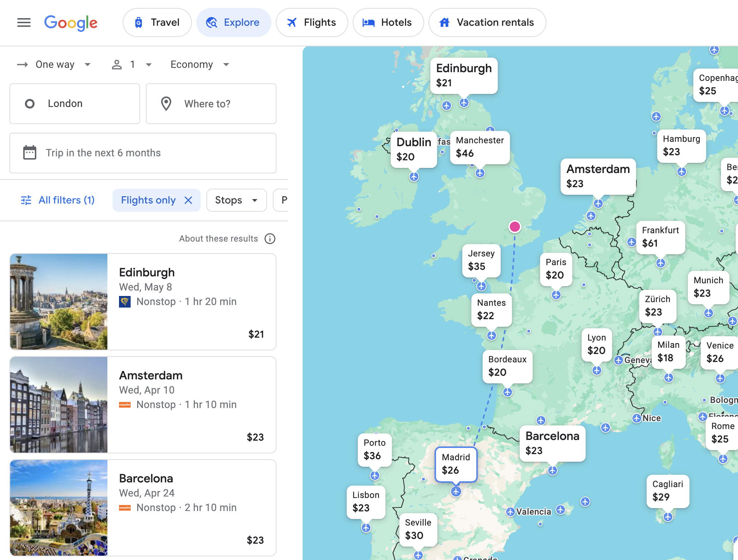
Task: Open the hamburger main menu
Action: (24, 22)
